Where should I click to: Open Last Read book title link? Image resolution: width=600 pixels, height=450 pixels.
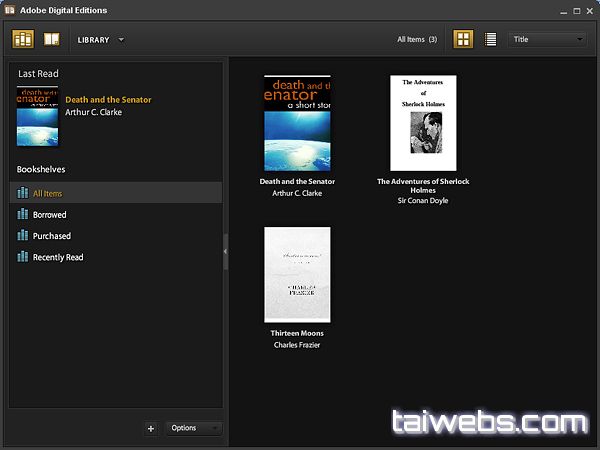(x=109, y=100)
